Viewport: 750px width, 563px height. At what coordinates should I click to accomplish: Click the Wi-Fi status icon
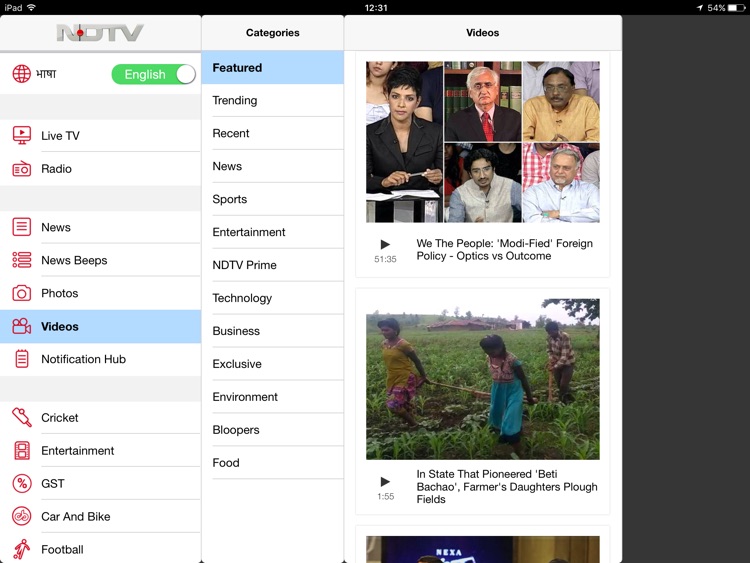click(x=32, y=7)
